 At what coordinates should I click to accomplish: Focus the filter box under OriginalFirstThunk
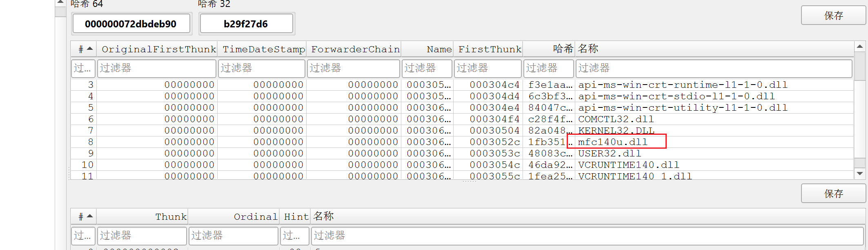coord(157,68)
